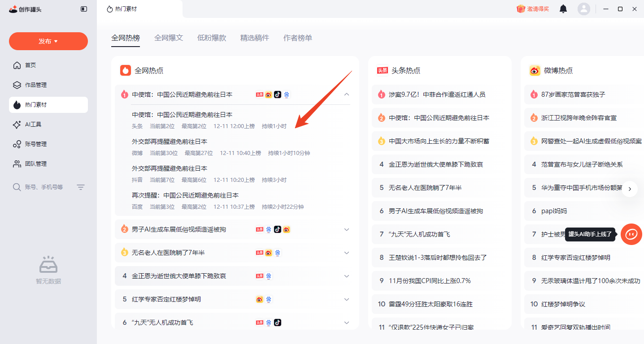Expand details for 男子AI生成车展低俗视频造谣被拘
644x344 pixels.
(346, 229)
